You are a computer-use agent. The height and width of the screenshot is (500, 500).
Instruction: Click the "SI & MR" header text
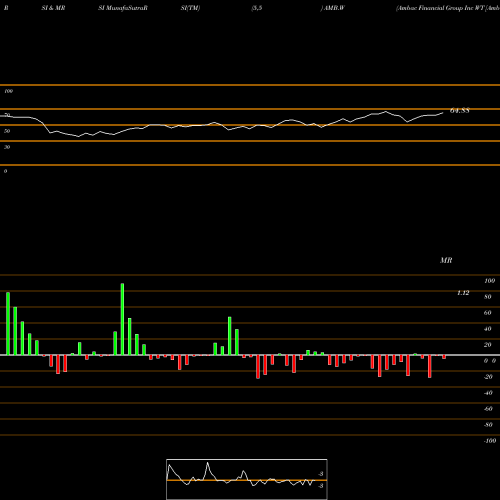pyautogui.click(x=53, y=8)
